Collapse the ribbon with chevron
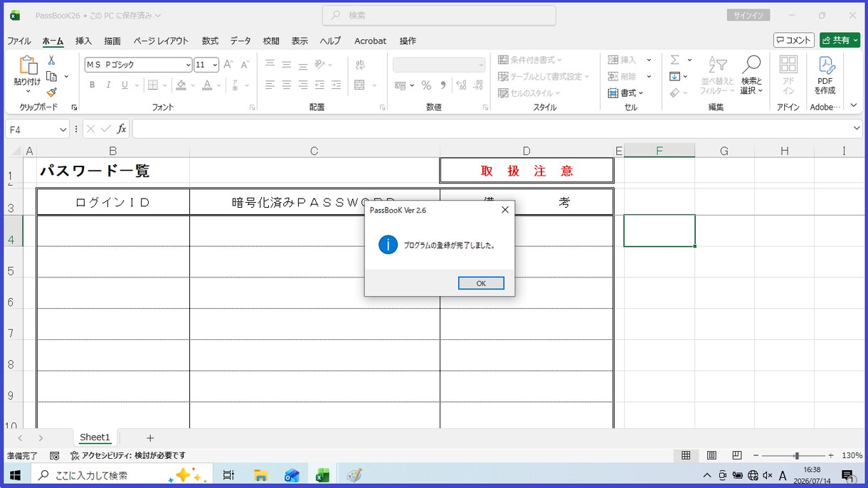This screenshot has height=488, width=868. [854, 106]
